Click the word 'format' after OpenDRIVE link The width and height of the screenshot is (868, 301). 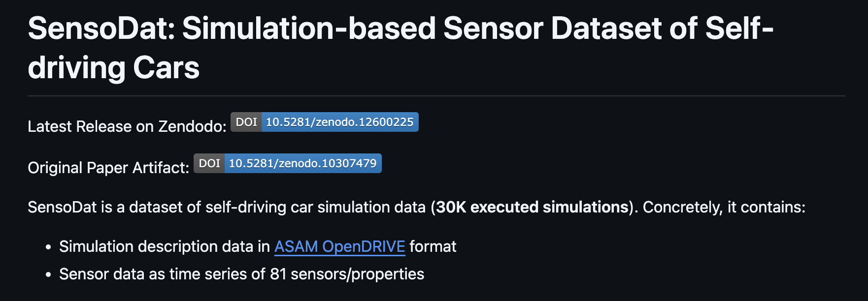click(x=433, y=246)
